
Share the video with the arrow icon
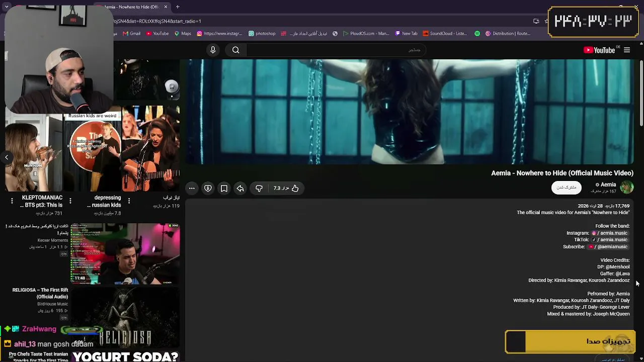240,188
